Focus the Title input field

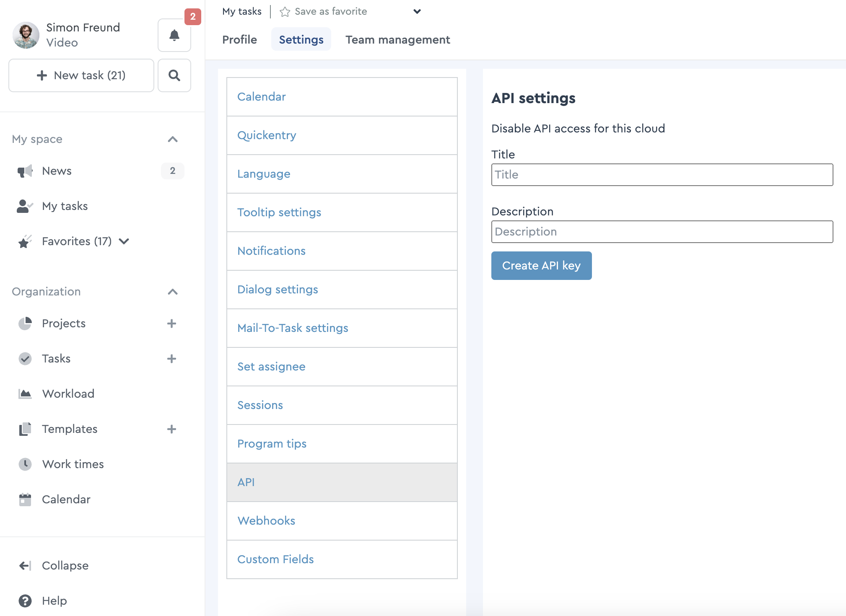pyautogui.click(x=662, y=175)
